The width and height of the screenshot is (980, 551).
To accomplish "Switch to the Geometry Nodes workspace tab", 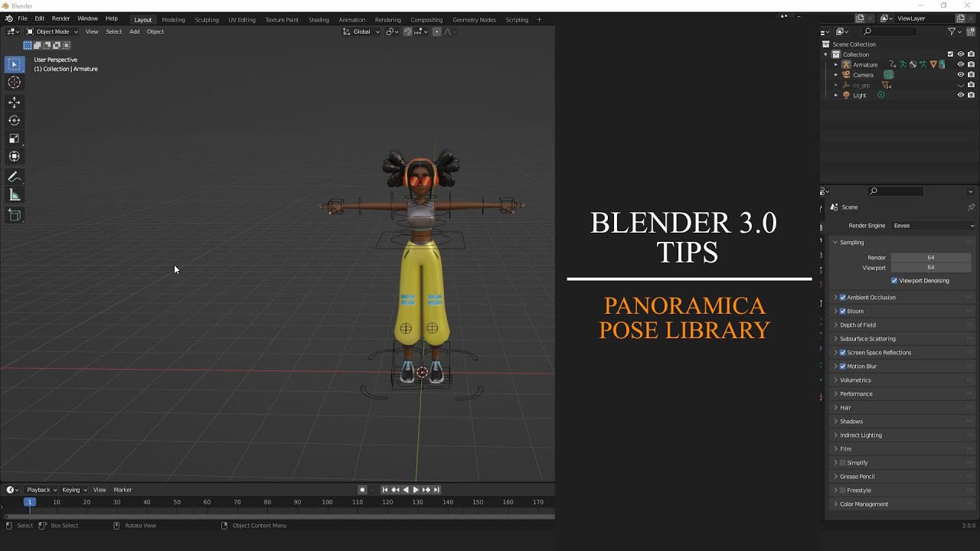I will pyautogui.click(x=474, y=20).
